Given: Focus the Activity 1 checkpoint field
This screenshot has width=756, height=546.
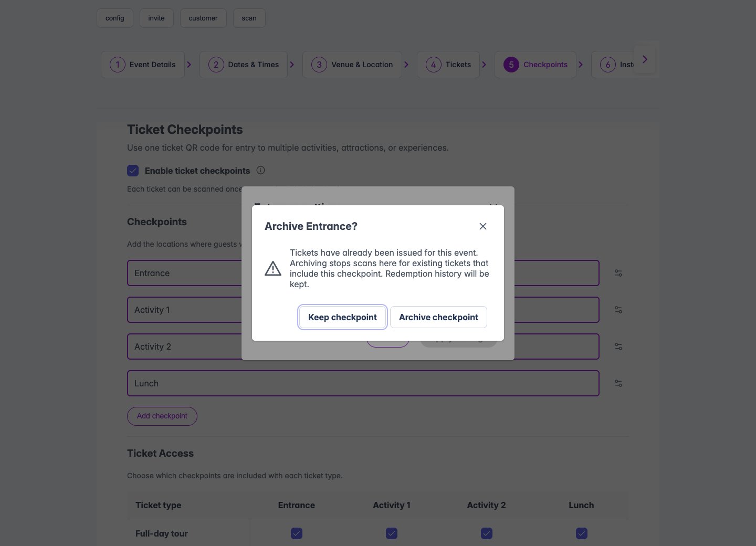Looking at the screenshot, I should coord(363,310).
